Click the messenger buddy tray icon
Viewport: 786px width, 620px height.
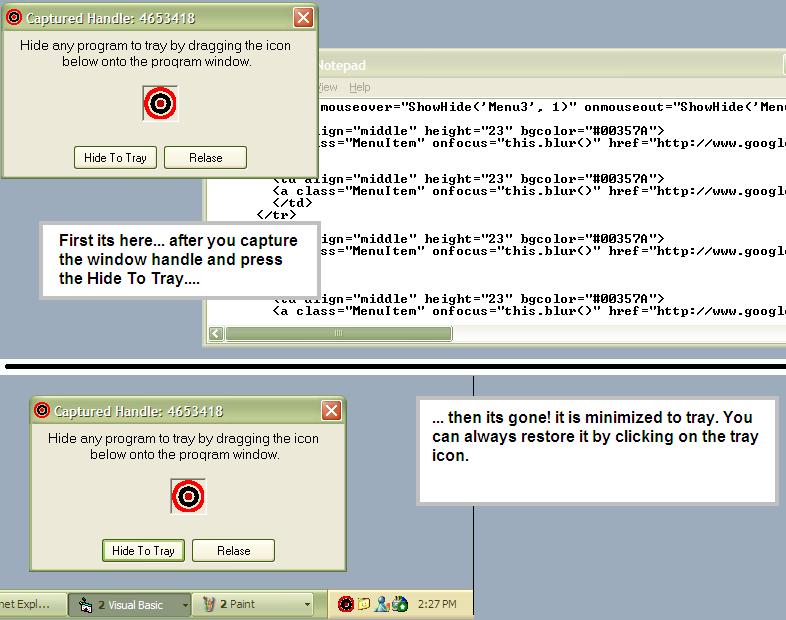tap(382, 604)
